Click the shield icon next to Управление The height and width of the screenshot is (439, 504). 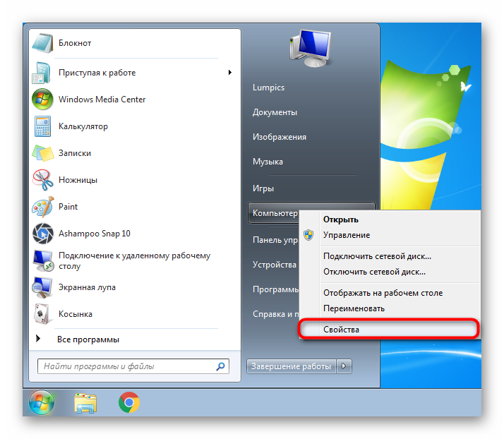(308, 235)
